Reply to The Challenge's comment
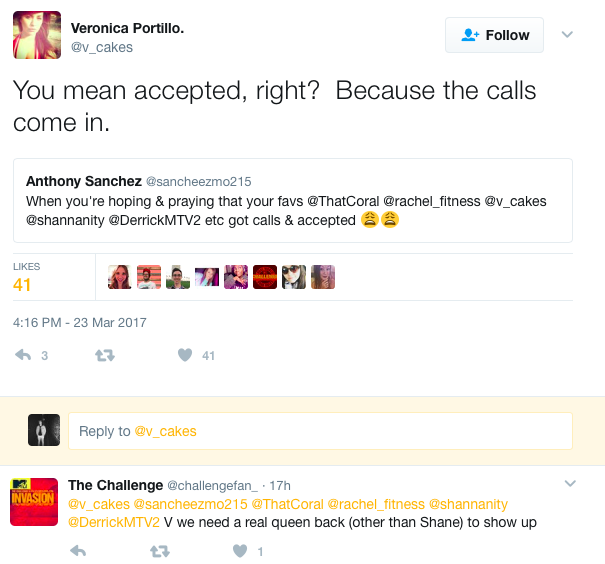605x564 pixels. pyautogui.click(x=78, y=551)
